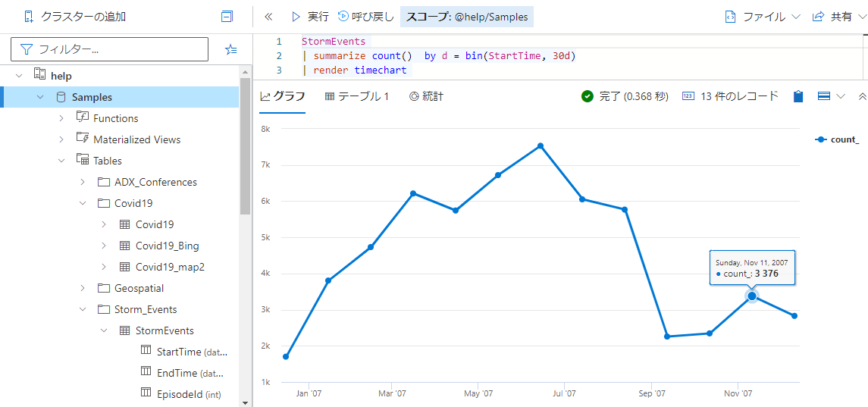Image resolution: width=868 pixels, height=407 pixels.
Task: Open the ファイル dropdown menu
Action: [x=763, y=17]
